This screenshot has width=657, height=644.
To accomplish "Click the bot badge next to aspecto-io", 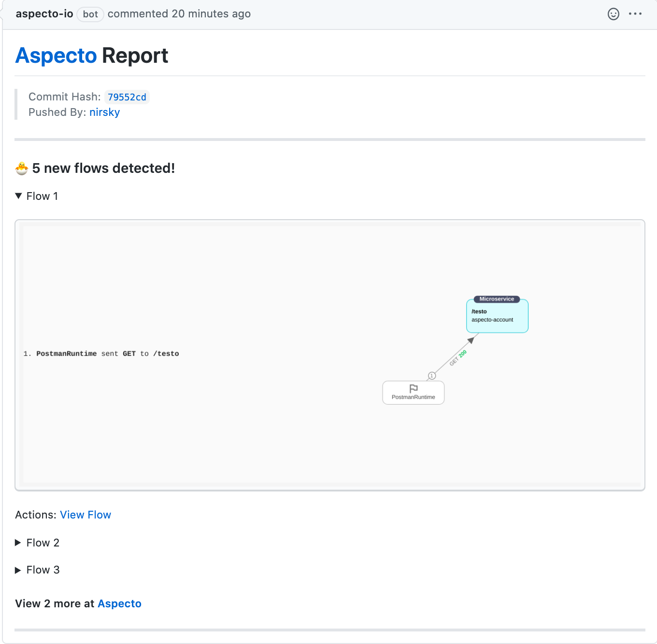I will [90, 14].
